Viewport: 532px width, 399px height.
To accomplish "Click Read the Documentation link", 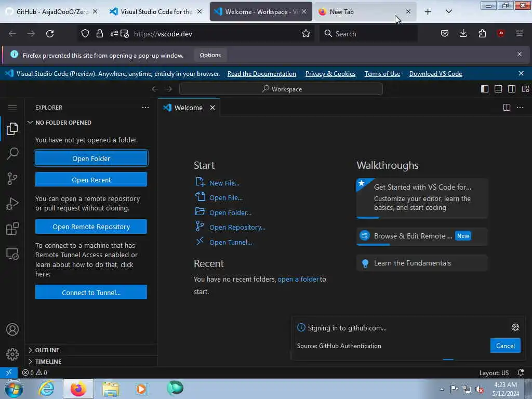I will [x=262, y=74].
